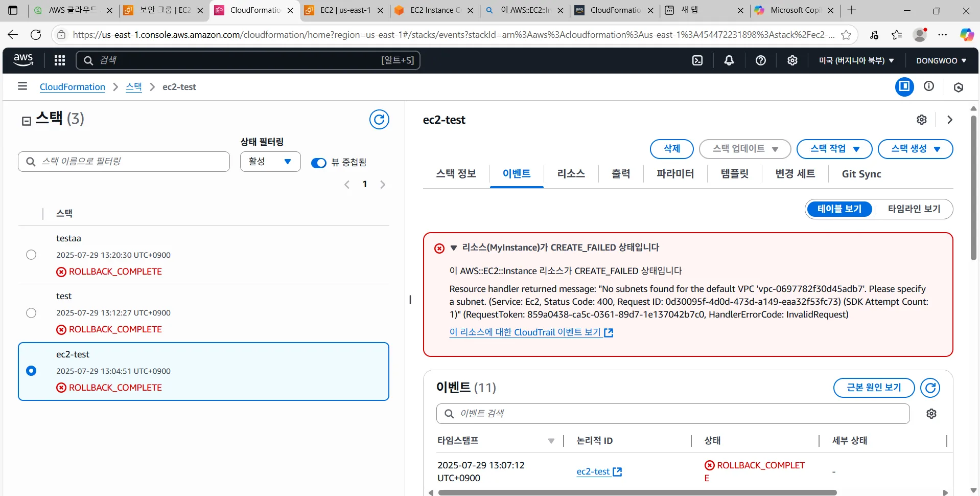
Task: Open the stacks breadcrumb link (스택)
Action: pos(134,87)
